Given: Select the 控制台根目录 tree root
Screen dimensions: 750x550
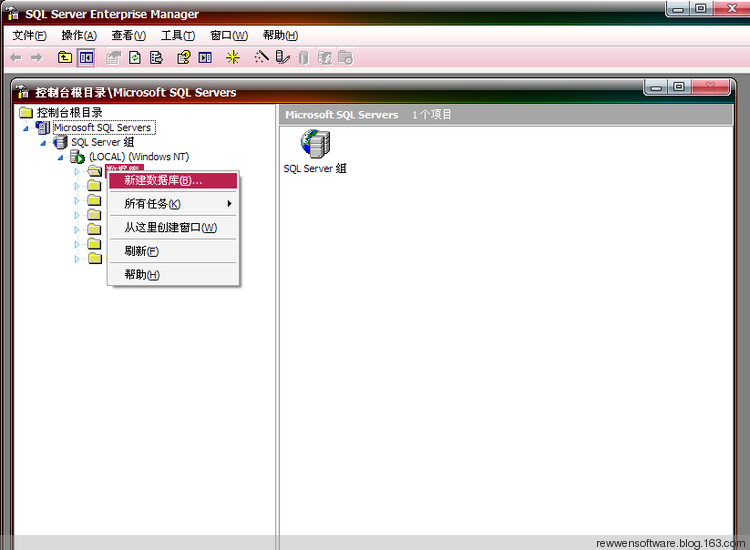Looking at the screenshot, I should pos(69,113).
